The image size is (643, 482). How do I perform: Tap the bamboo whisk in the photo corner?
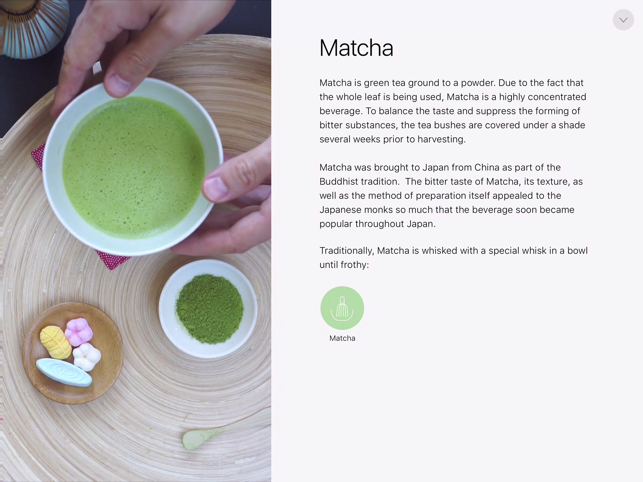pos(34,27)
